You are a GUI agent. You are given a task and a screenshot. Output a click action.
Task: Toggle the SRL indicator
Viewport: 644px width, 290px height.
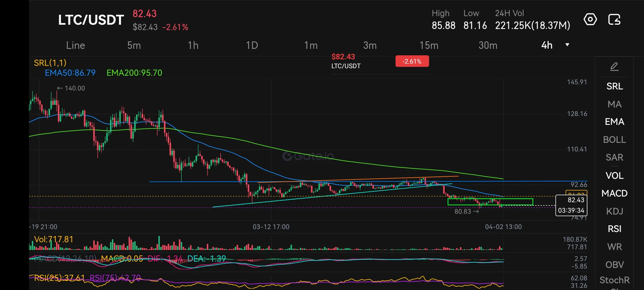pos(614,86)
